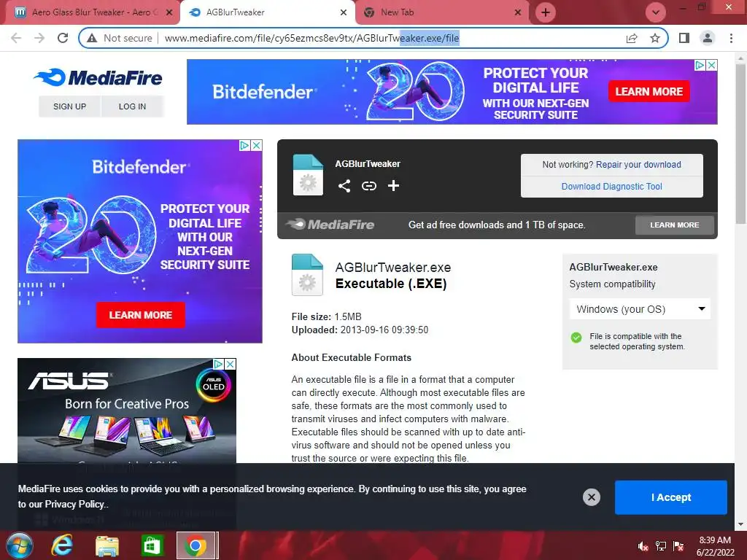The width and height of the screenshot is (747, 560).
Task: Click the share icon under AGBlurTweaker
Action: (344, 186)
